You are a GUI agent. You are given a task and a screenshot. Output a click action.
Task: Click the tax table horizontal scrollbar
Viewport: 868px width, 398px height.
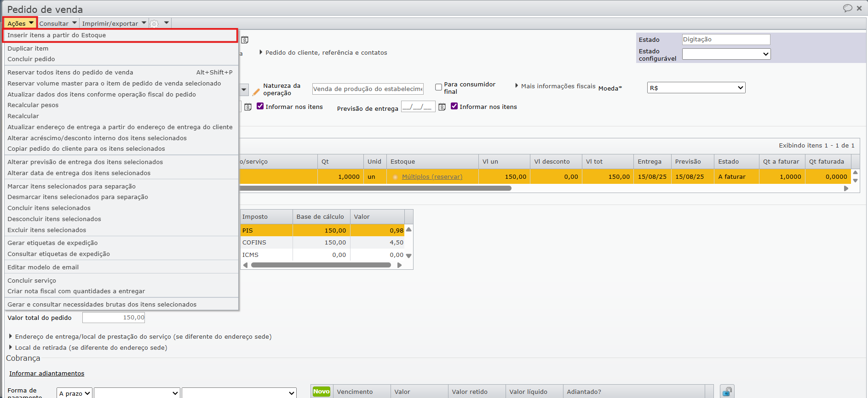pyautogui.click(x=321, y=265)
